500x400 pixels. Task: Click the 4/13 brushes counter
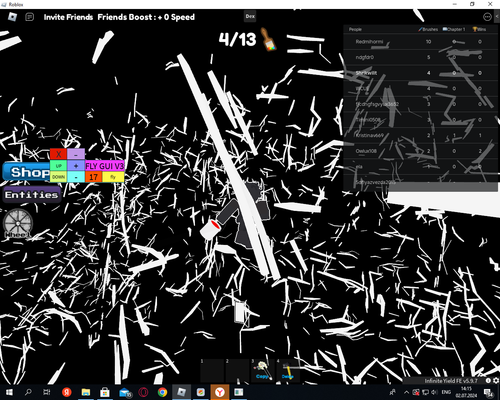pos(237,39)
